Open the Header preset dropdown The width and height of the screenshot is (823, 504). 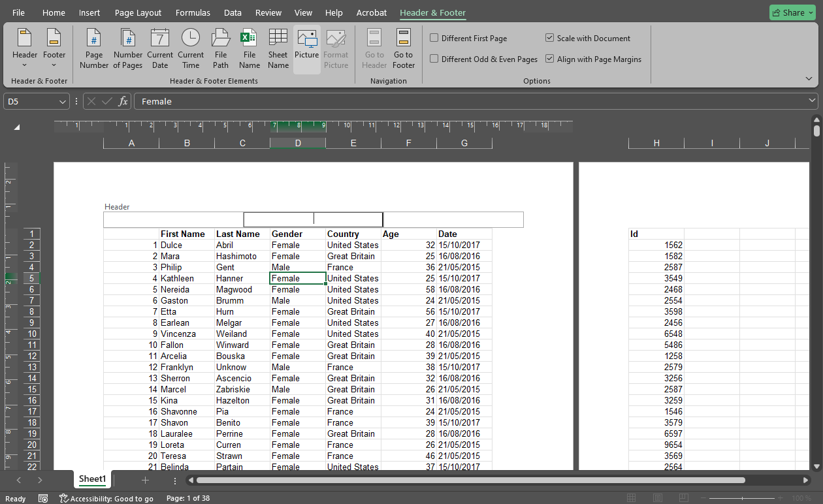pyautogui.click(x=25, y=48)
